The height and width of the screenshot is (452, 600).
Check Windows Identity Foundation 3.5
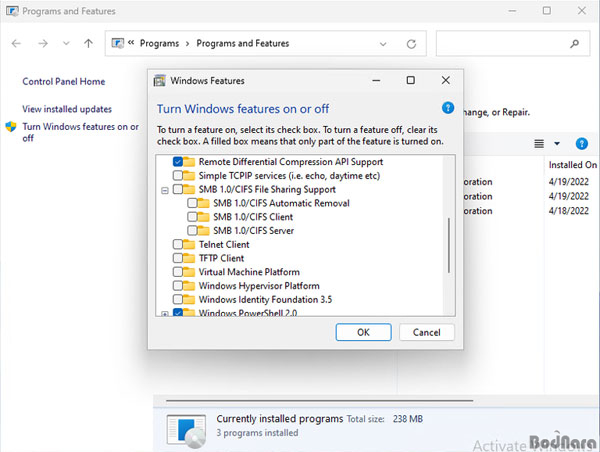pos(178,300)
